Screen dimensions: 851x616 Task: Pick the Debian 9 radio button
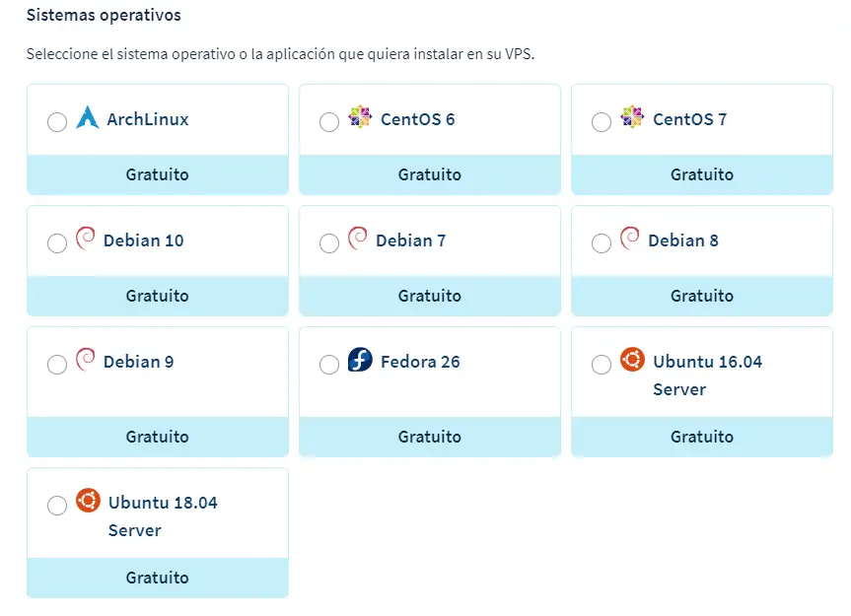[57, 364]
